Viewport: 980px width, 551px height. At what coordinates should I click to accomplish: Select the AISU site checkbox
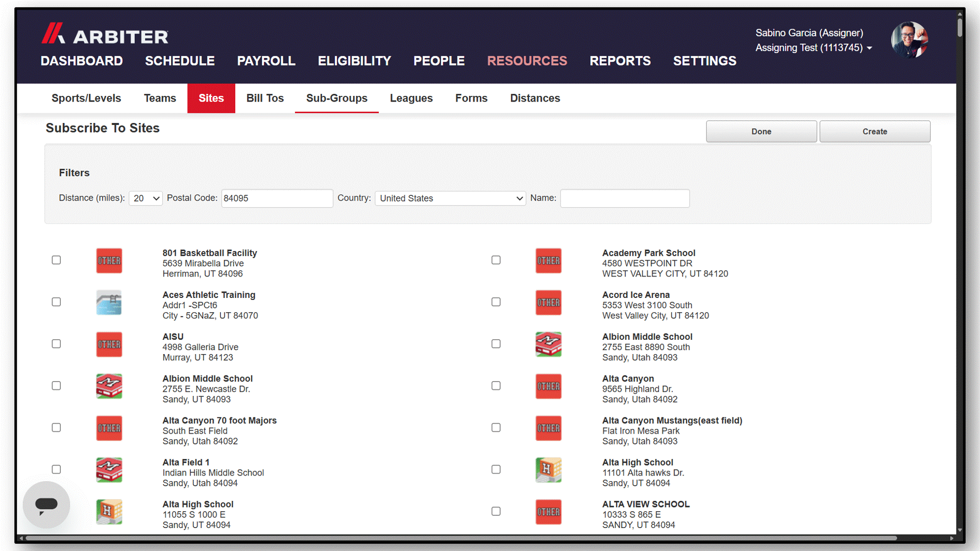click(56, 344)
